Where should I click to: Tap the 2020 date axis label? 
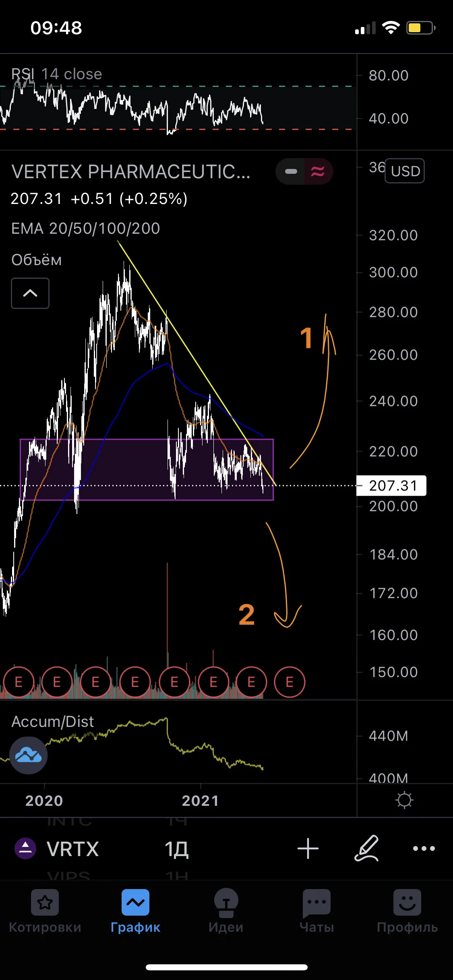pos(44,801)
